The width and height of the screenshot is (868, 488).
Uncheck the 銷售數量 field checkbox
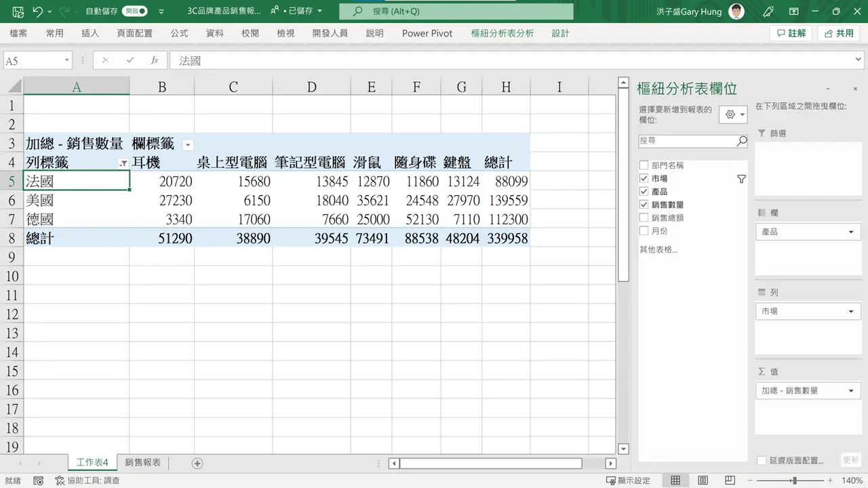[644, 205]
